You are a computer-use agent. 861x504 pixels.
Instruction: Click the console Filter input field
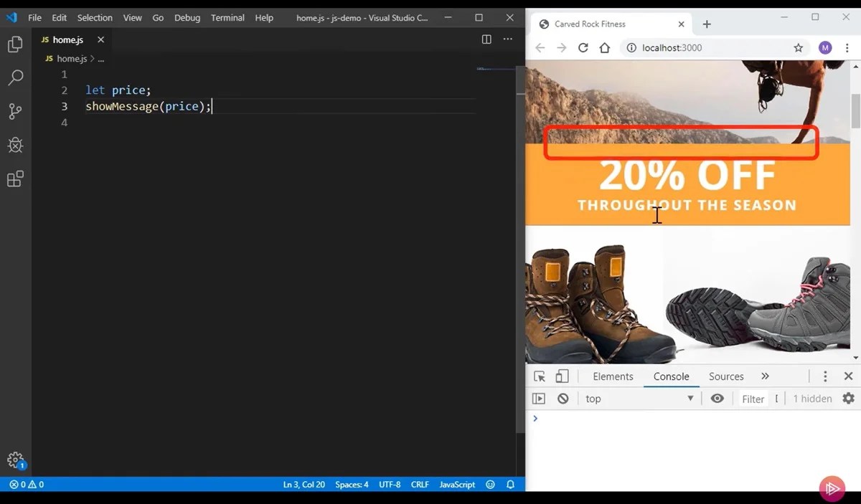click(753, 399)
